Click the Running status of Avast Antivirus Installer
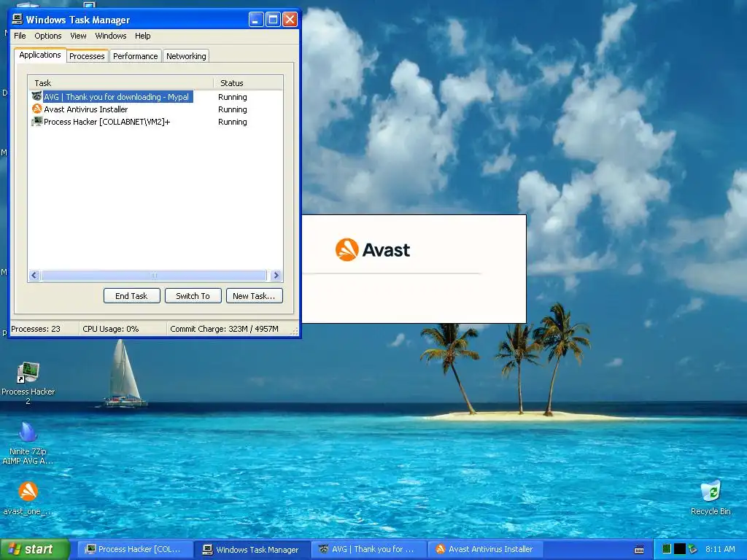 tap(233, 109)
